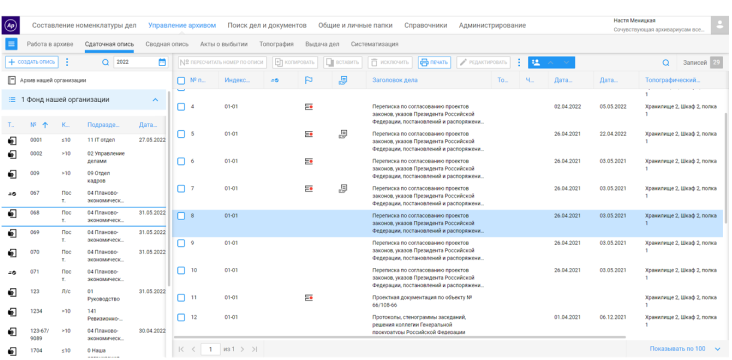This screenshot has height=360, width=732.
Task: Check the checkbox for row 8
Action: [x=181, y=216]
